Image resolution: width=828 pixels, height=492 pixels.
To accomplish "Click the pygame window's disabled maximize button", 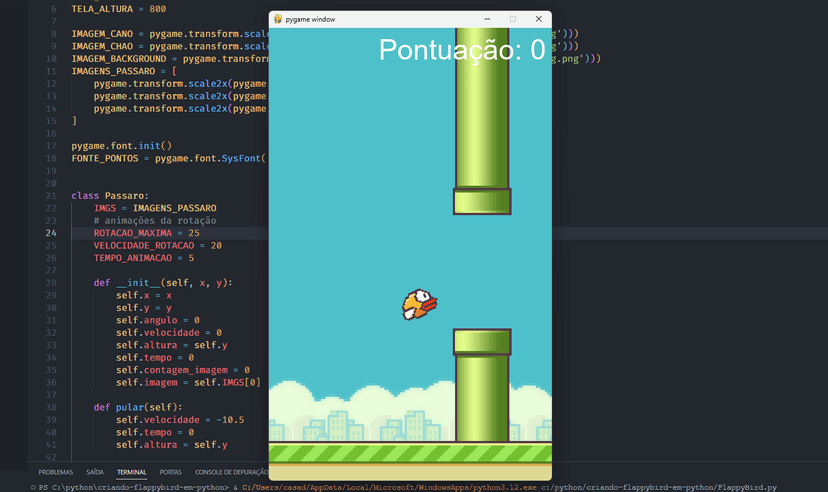I will [512, 19].
